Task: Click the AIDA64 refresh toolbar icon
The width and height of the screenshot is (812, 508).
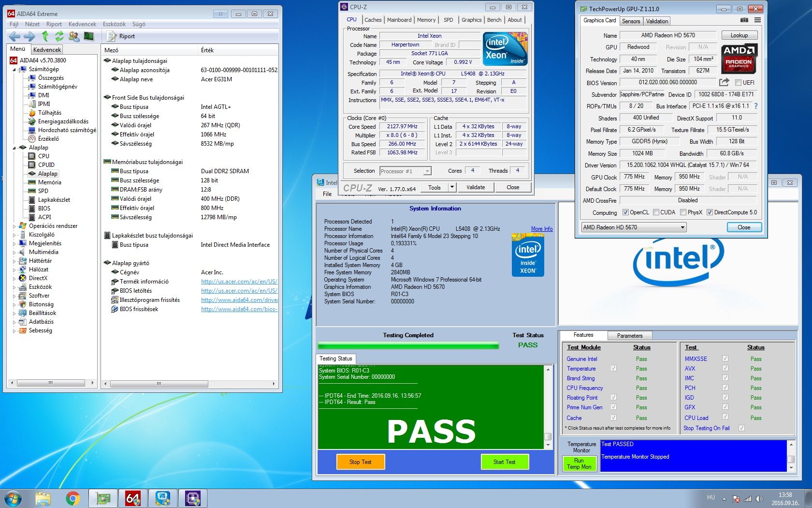Action: coord(59,36)
